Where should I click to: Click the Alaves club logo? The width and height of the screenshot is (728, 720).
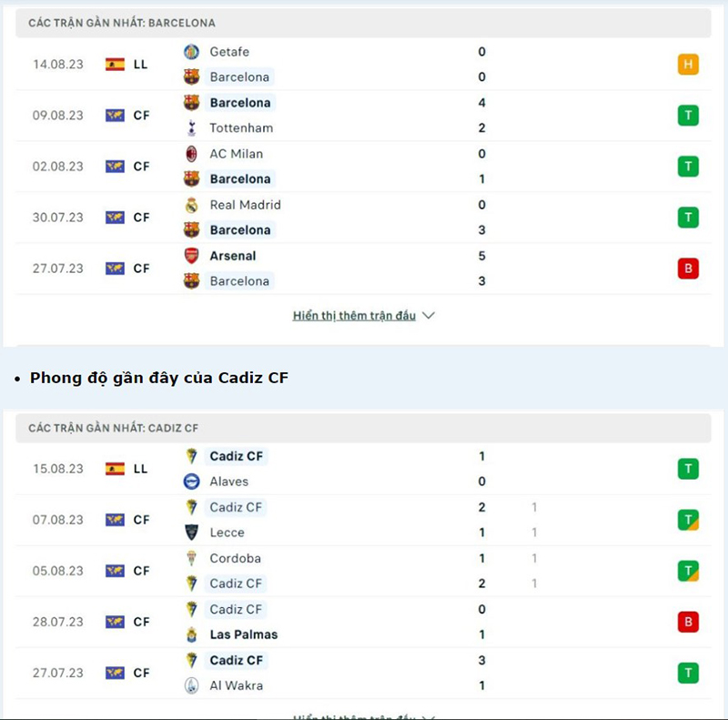[x=191, y=482]
